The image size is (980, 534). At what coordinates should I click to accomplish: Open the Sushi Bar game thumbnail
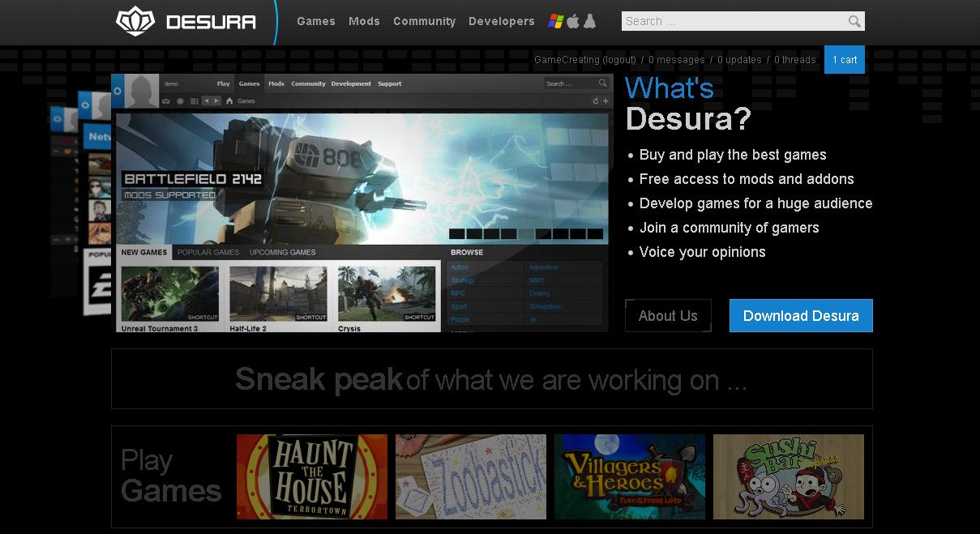(789, 477)
